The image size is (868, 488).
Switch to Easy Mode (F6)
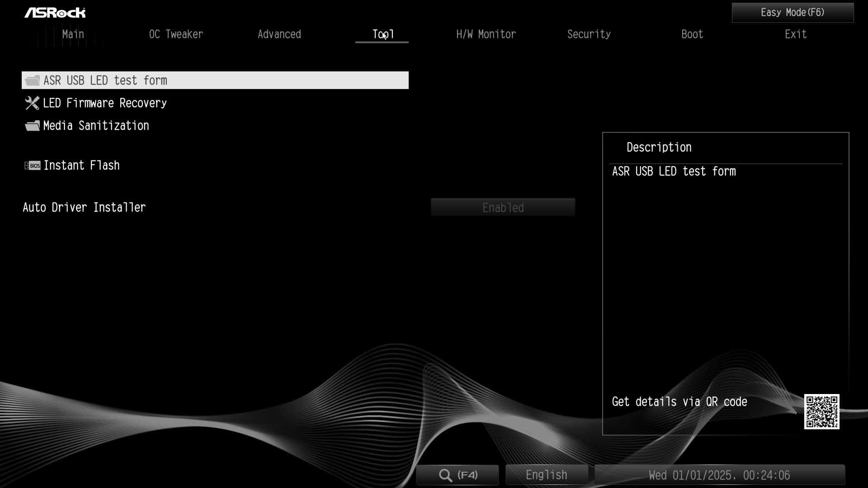coord(793,13)
